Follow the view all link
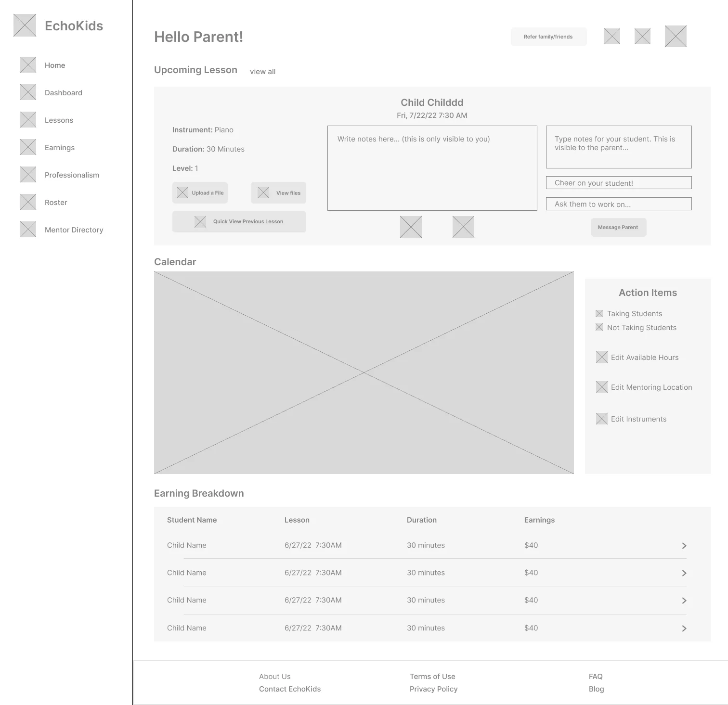This screenshot has height=705, width=728. 262,72
